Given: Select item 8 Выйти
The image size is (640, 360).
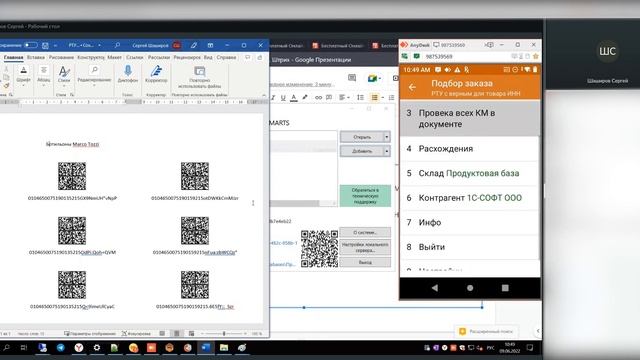Looking at the screenshot, I should pos(470,247).
